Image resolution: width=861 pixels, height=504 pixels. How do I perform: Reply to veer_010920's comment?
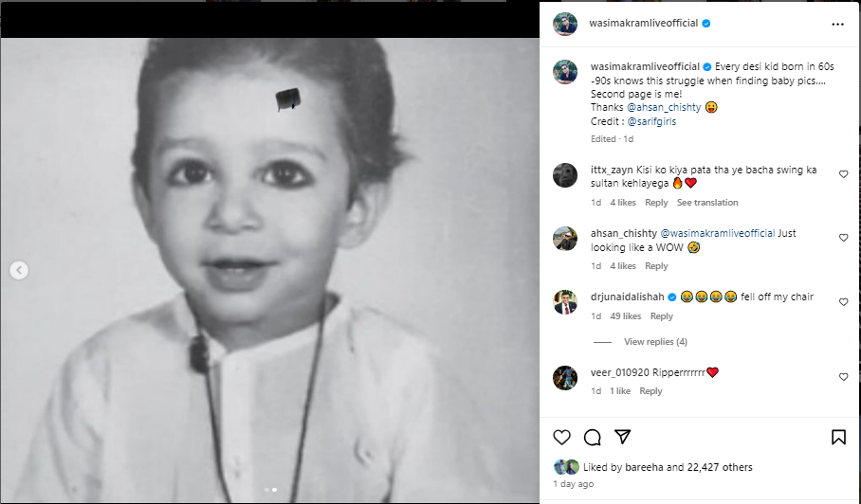(650, 391)
